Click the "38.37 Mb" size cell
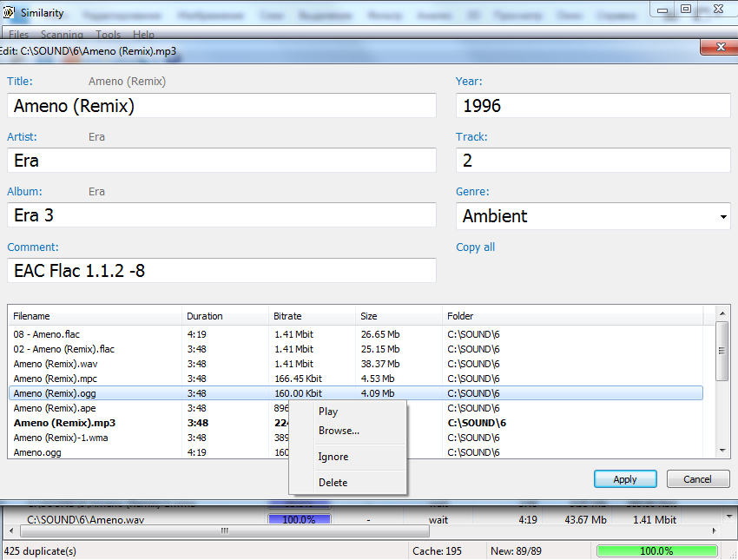 [x=380, y=364]
